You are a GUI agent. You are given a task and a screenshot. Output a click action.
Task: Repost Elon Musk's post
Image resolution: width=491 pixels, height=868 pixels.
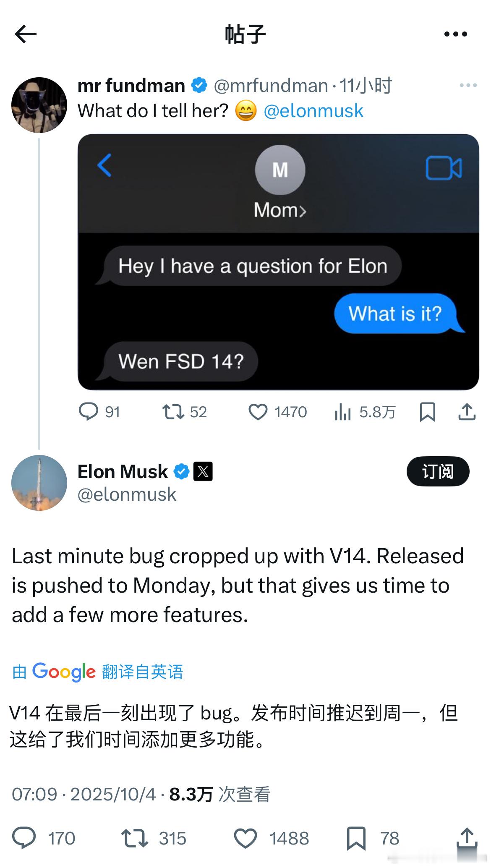pyautogui.click(x=134, y=838)
